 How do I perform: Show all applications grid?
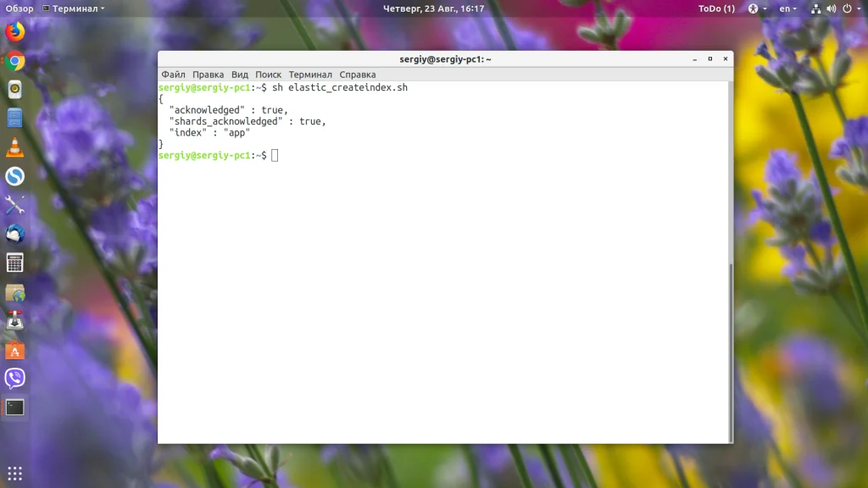click(x=15, y=473)
